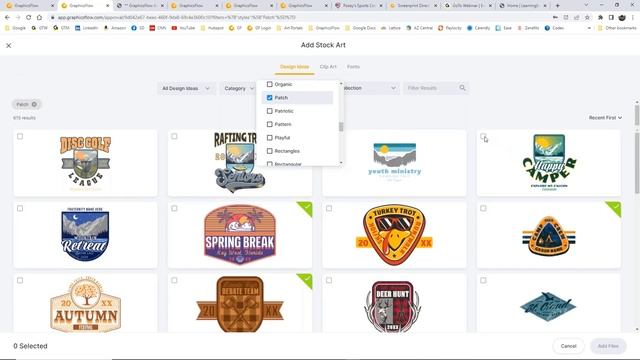Open the Other bookmarks folder
The width and height of the screenshot is (640, 360).
point(617,28)
